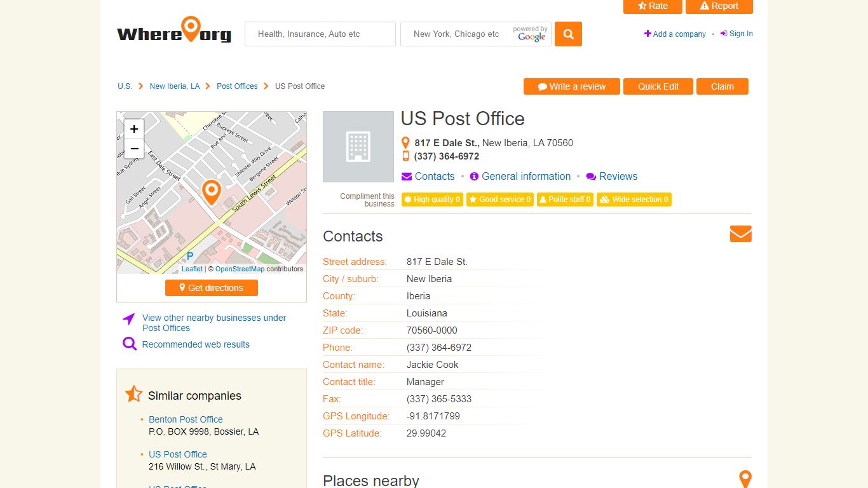Click the orange map pin marker
This screenshot has height=488, width=868.
pos(211,192)
